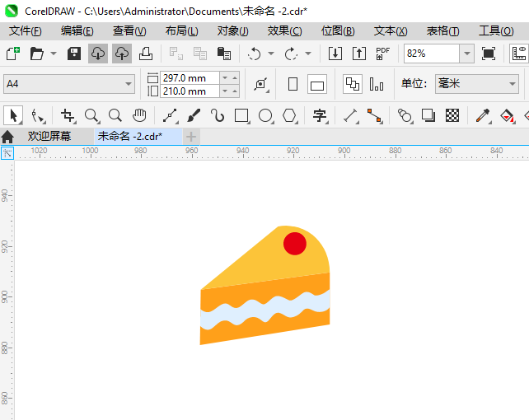Save the document with floppy disk icon

(74, 54)
